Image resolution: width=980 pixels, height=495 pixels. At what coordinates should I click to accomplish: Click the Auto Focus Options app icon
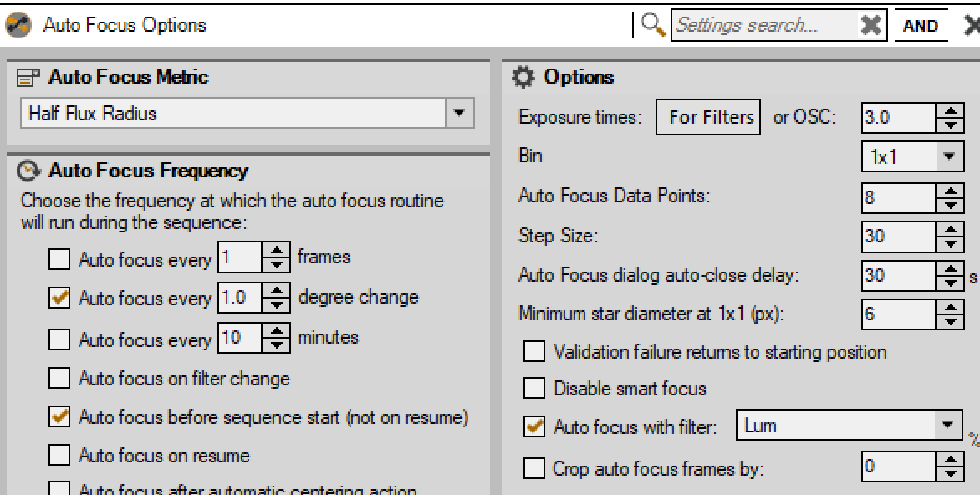click(16, 25)
